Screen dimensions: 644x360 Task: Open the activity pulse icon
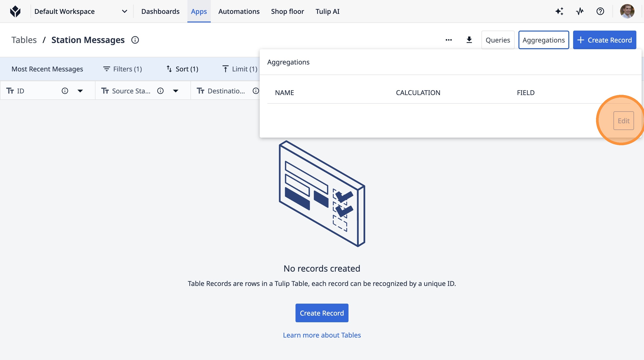[580, 11]
